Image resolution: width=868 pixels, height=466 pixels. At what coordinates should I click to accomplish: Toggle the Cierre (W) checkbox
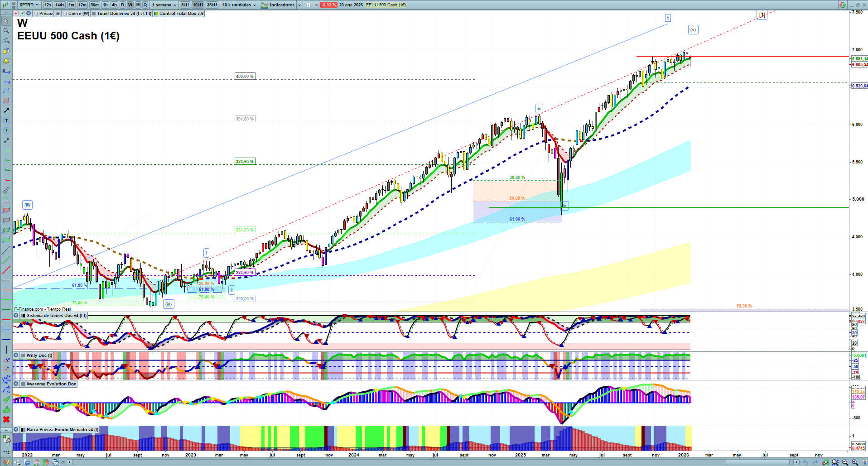coord(65,14)
